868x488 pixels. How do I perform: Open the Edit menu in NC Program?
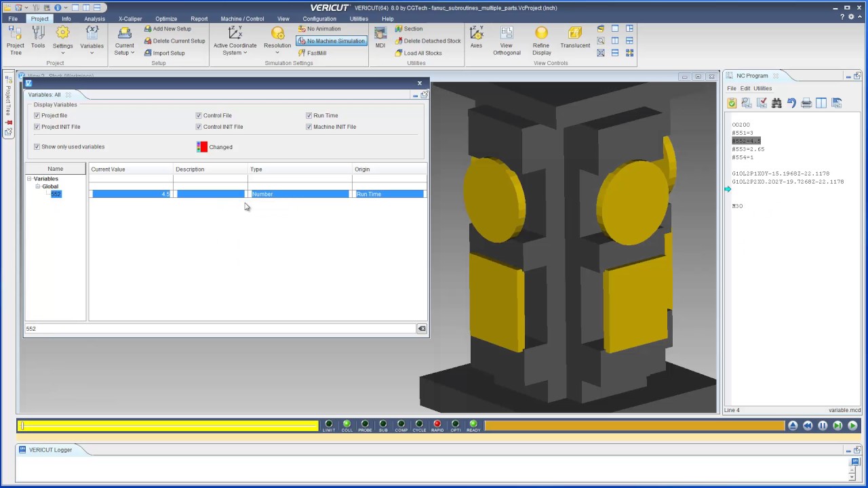(x=745, y=89)
